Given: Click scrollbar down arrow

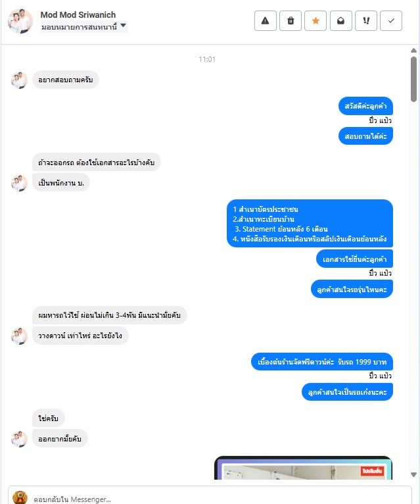Looking at the screenshot, I should 413,474.
